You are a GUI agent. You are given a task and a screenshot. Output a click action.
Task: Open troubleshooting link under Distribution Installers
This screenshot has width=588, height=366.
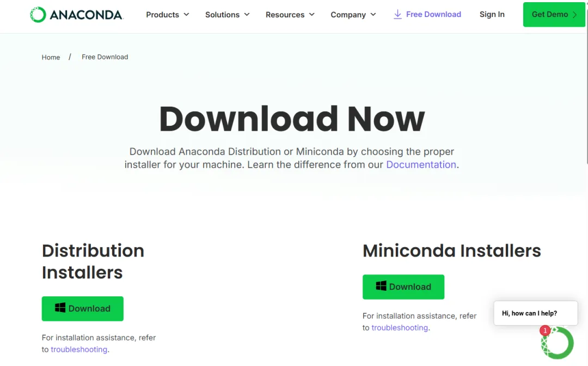point(79,349)
